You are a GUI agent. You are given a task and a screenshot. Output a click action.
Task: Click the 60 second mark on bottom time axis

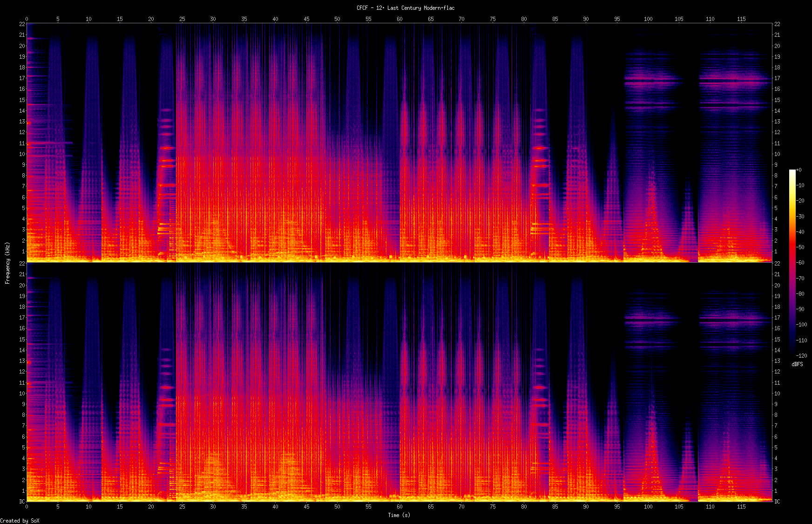click(x=399, y=507)
